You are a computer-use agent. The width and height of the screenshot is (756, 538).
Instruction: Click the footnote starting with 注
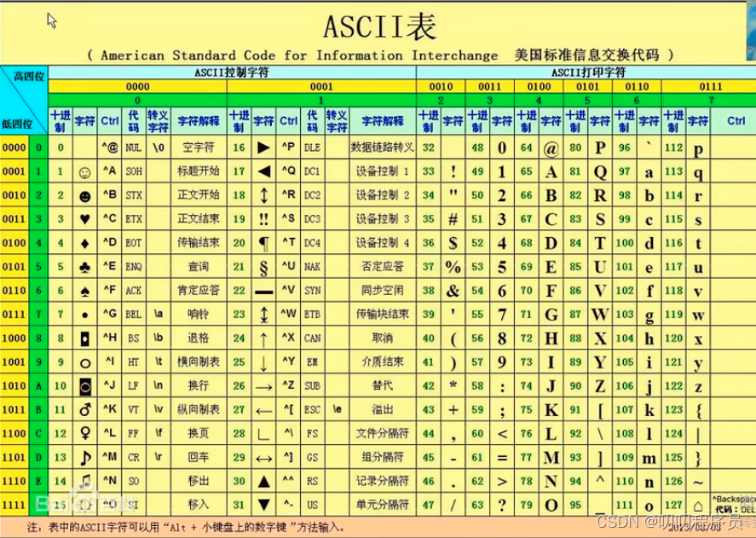[x=187, y=527]
